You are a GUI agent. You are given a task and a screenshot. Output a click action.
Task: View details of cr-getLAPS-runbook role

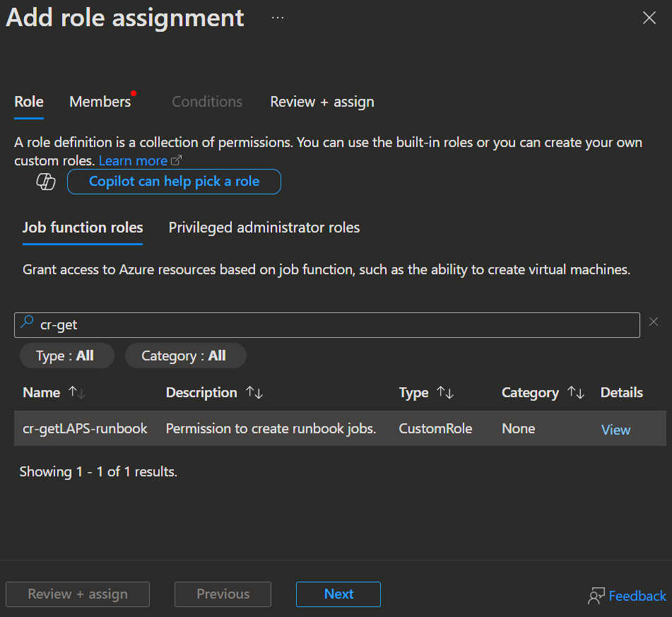coord(615,430)
